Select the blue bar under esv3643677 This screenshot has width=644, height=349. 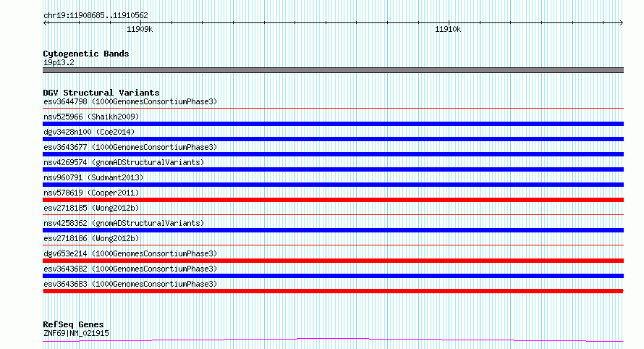click(333, 154)
